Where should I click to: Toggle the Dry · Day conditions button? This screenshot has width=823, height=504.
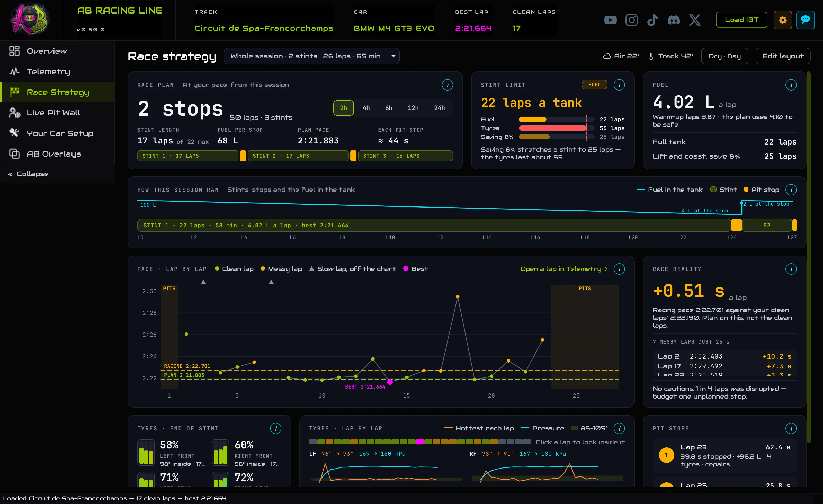click(x=724, y=56)
